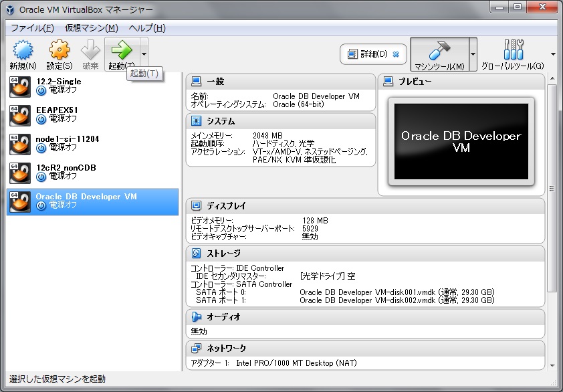This screenshot has height=392, width=563.
Task: Start VM with green arrow 起動 icon
Action: click(122, 50)
